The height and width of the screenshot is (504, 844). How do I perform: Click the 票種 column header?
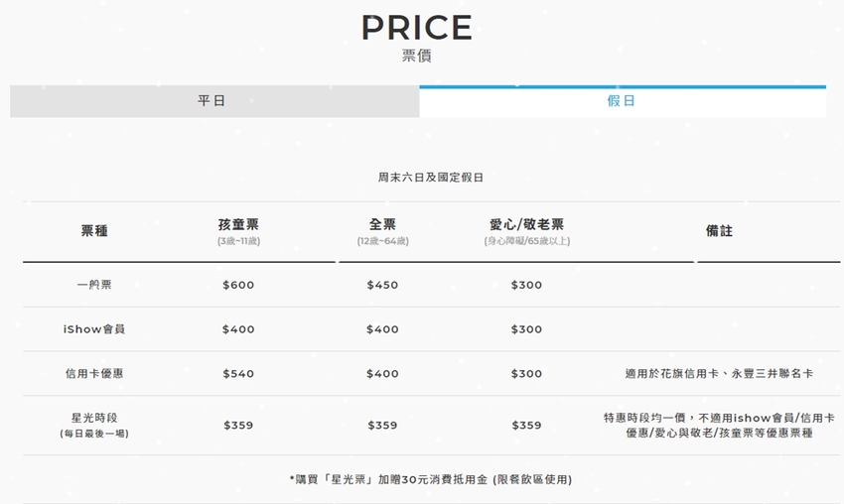pyautogui.click(x=94, y=231)
